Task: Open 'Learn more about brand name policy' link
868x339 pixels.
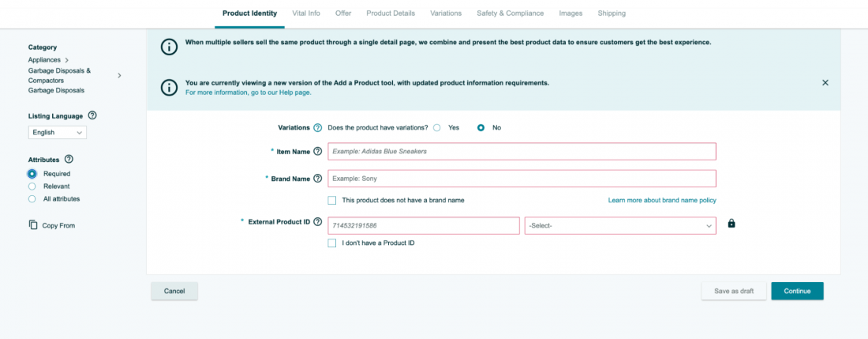Action: [662, 200]
